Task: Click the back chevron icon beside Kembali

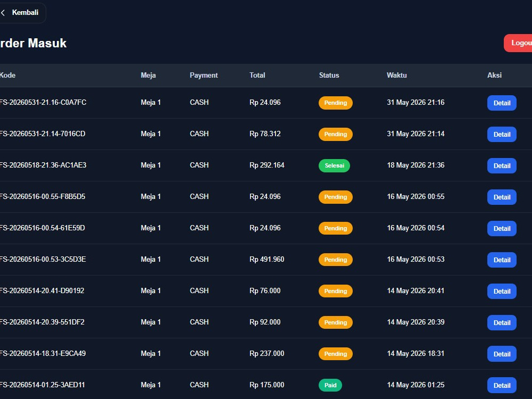Action: [3, 13]
